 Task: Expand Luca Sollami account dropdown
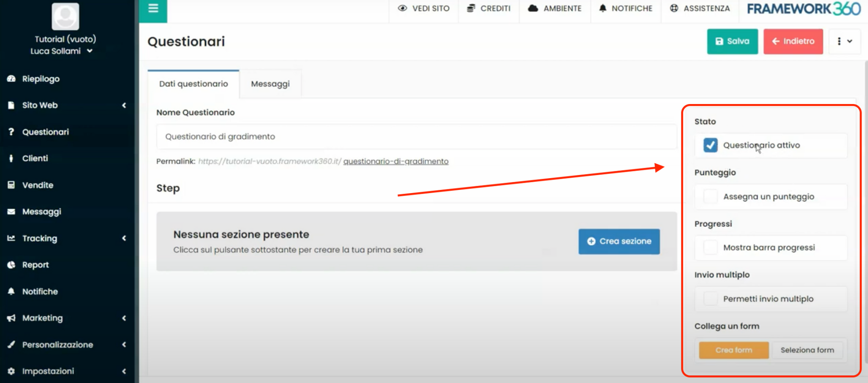pos(90,51)
